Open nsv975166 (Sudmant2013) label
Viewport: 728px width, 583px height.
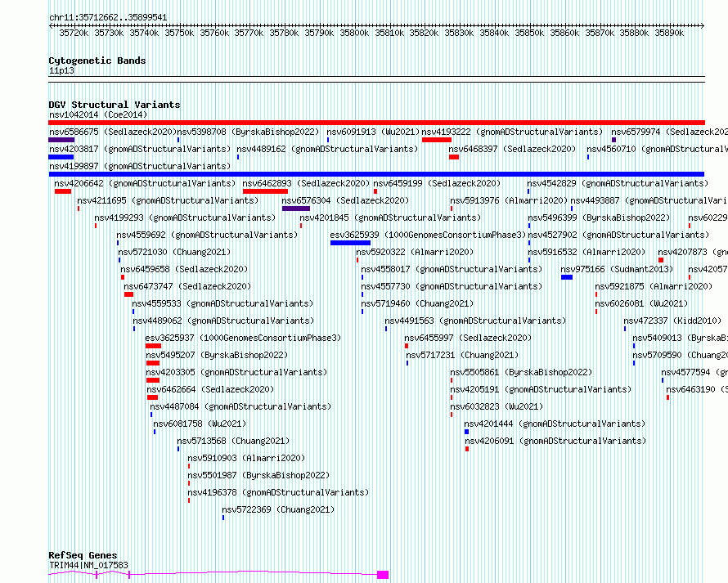617,269
